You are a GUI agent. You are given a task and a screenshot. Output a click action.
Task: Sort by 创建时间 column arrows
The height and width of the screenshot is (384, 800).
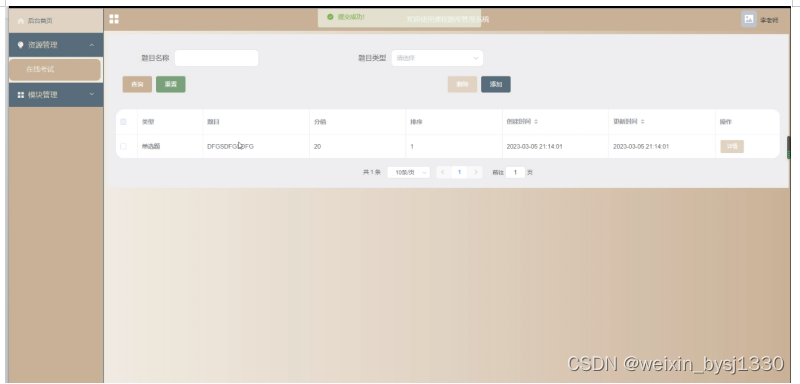(x=536, y=122)
